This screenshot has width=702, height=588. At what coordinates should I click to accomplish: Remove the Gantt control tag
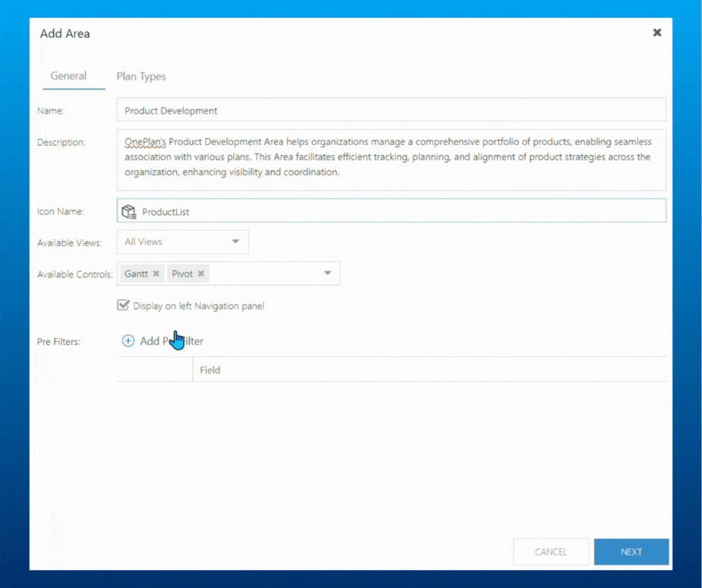[156, 273]
